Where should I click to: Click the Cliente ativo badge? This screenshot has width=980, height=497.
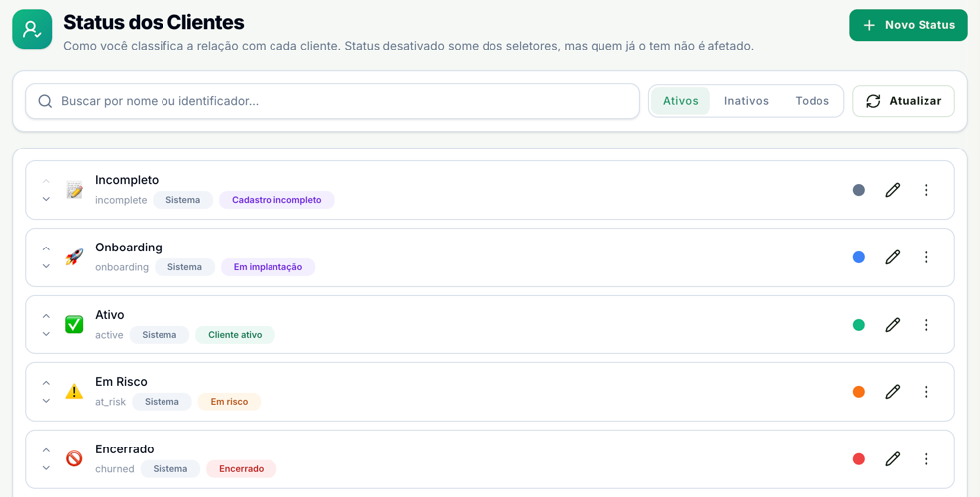coord(235,335)
